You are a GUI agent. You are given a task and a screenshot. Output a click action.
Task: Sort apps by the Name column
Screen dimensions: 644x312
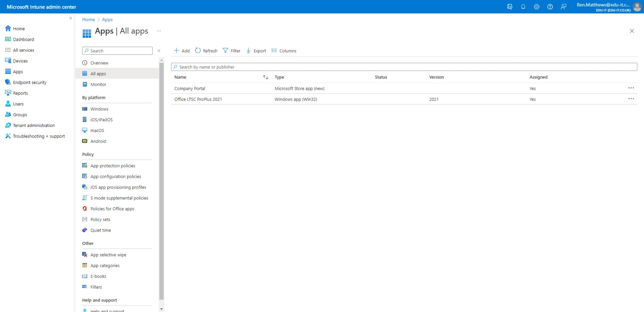coord(265,77)
